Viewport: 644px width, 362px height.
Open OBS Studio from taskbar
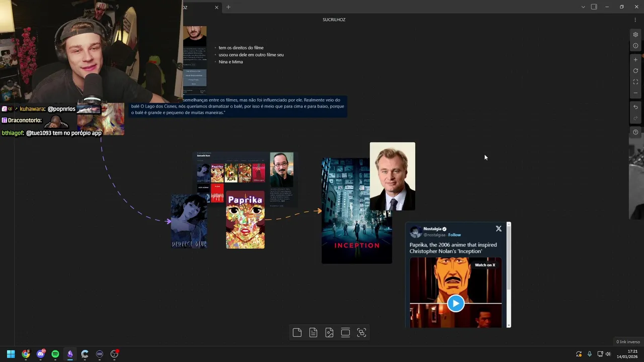coord(114,354)
